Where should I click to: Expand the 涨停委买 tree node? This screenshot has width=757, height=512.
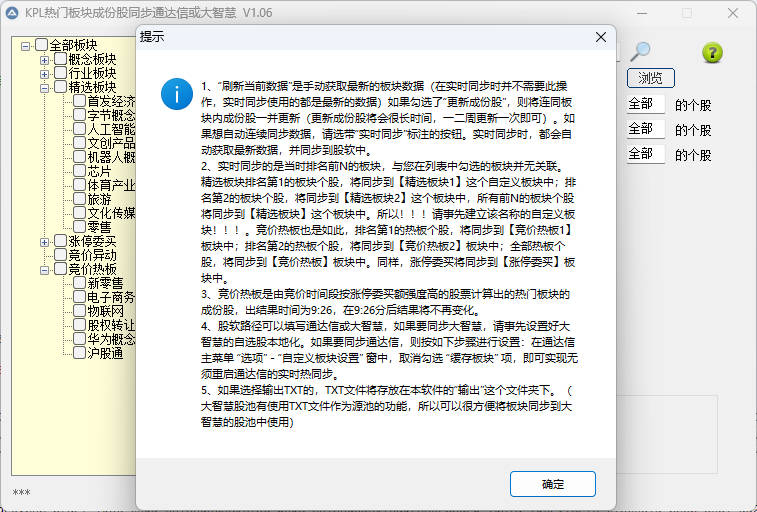click(44, 241)
